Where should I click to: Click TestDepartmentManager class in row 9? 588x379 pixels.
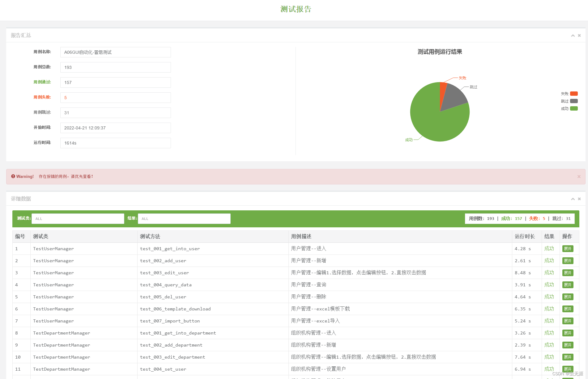[x=62, y=345]
